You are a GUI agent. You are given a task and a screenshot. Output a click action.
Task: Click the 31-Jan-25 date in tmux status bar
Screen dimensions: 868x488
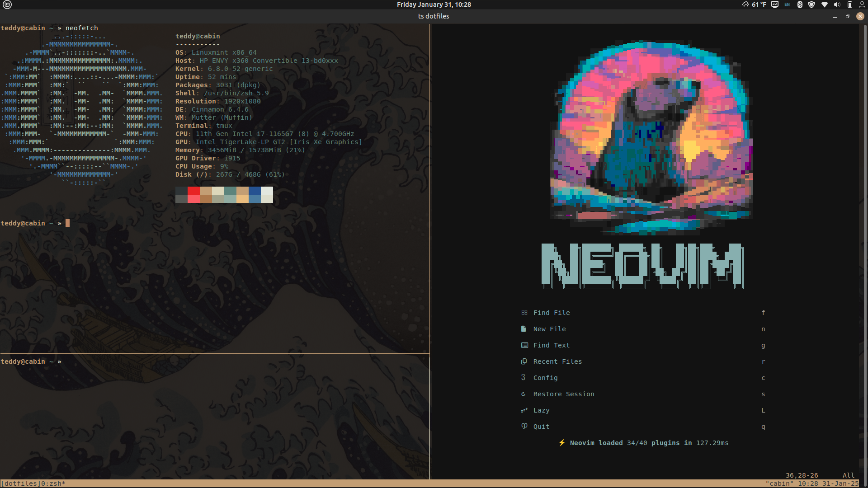[x=840, y=483]
